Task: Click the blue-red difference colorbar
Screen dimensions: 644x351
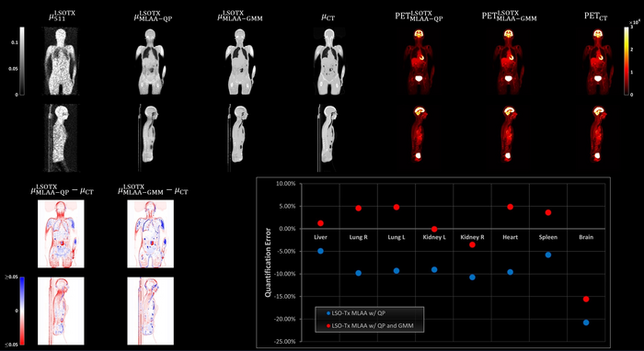Action: pos(22,311)
